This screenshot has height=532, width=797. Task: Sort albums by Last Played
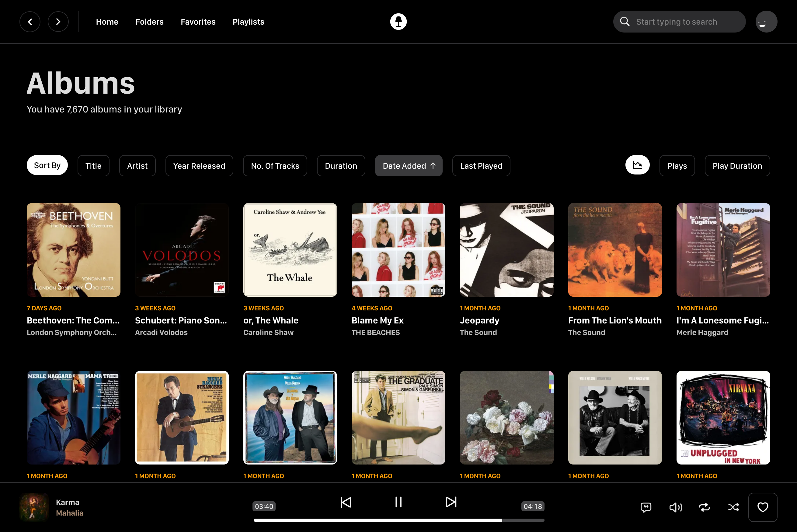click(481, 166)
